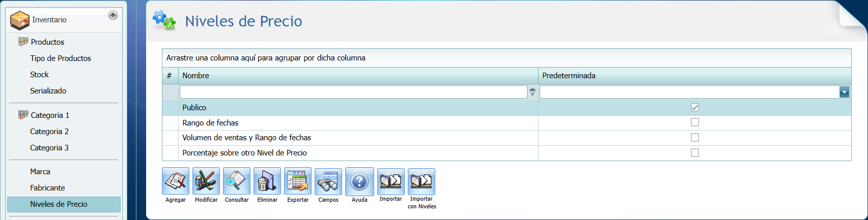The width and height of the screenshot is (868, 220).
Task: Collapse the Inventario panel with the arrow button
Action: click(x=113, y=15)
